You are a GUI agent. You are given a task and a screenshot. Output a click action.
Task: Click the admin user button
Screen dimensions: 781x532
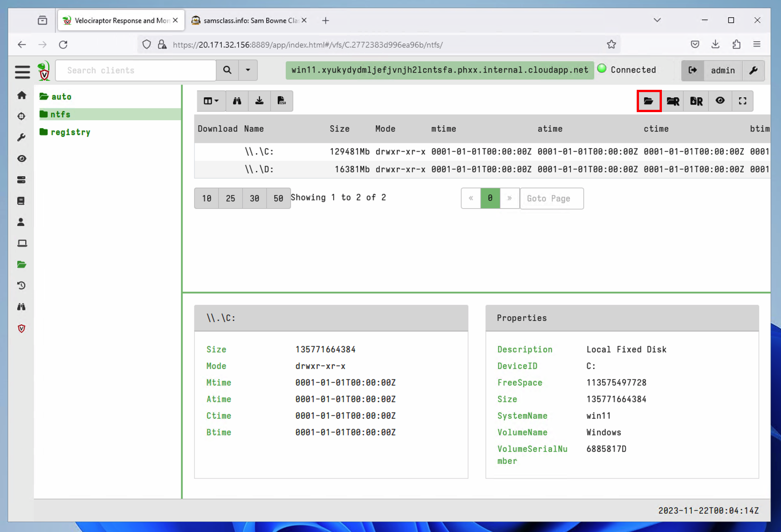[723, 70]
